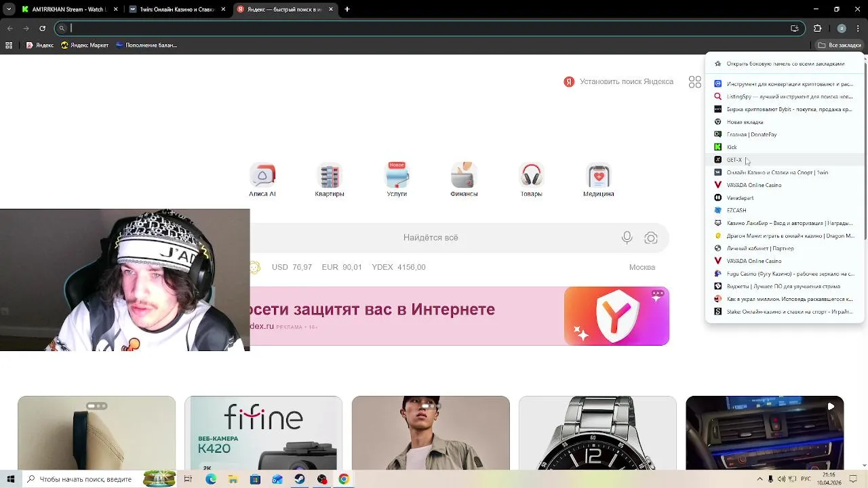Select the Яндекс browser tab
This screenshot has width=868, height=488.
[285, 9]
